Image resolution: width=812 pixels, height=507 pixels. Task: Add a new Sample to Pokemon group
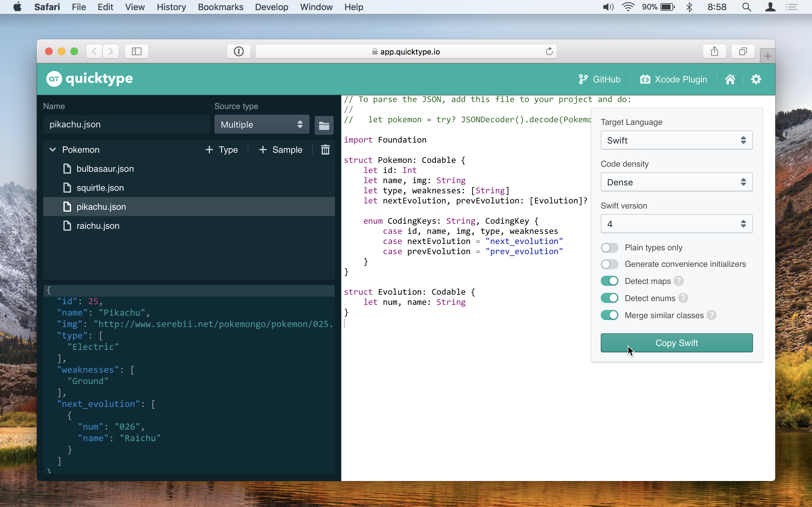[x=281, y=150]
